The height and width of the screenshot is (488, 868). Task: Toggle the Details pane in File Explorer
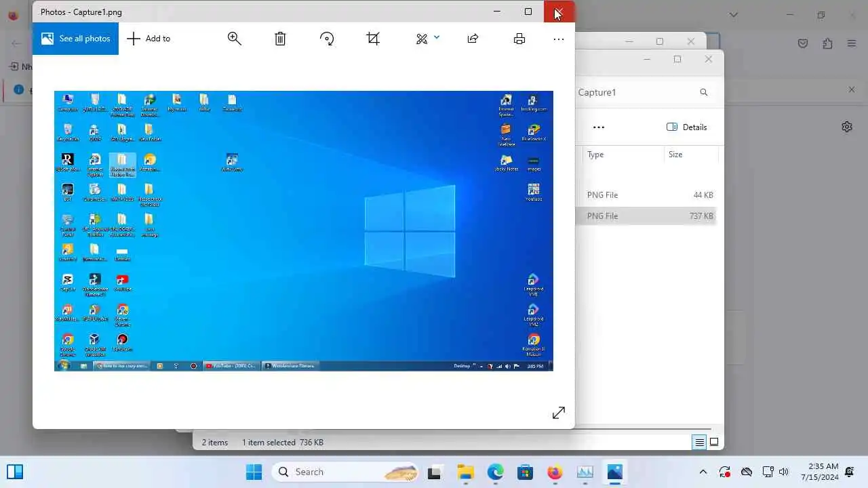pyautogui.click(x=687, y=127)
